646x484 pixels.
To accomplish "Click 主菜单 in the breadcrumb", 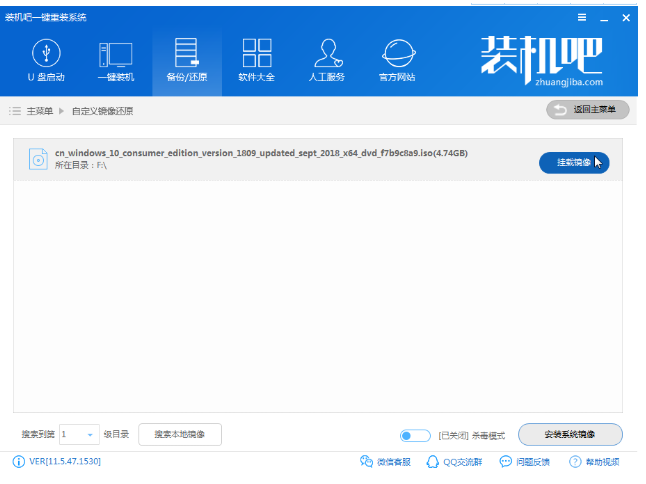I will coord(38,110).
